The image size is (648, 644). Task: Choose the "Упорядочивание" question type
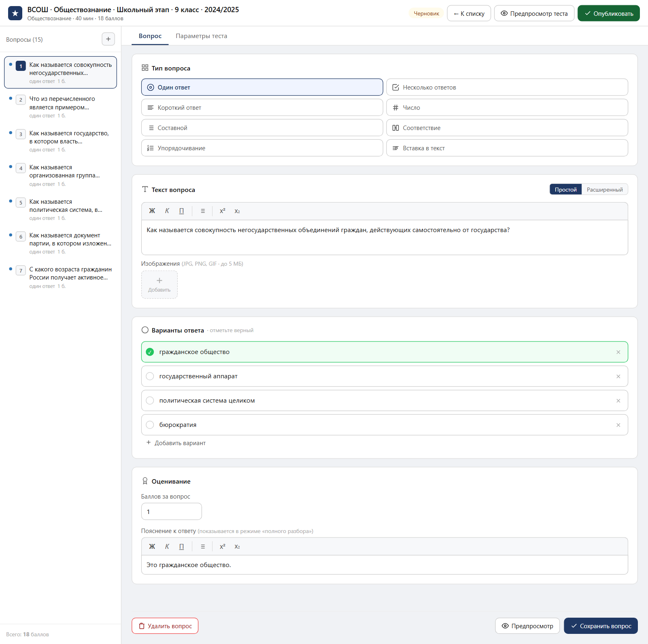(x=262, y=148)
